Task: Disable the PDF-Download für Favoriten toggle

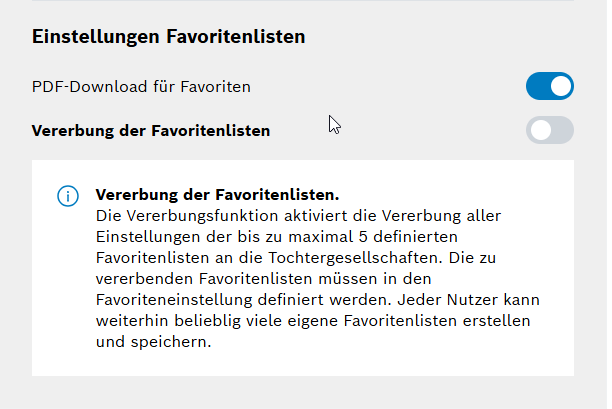Action: click(x=550, y=86)
